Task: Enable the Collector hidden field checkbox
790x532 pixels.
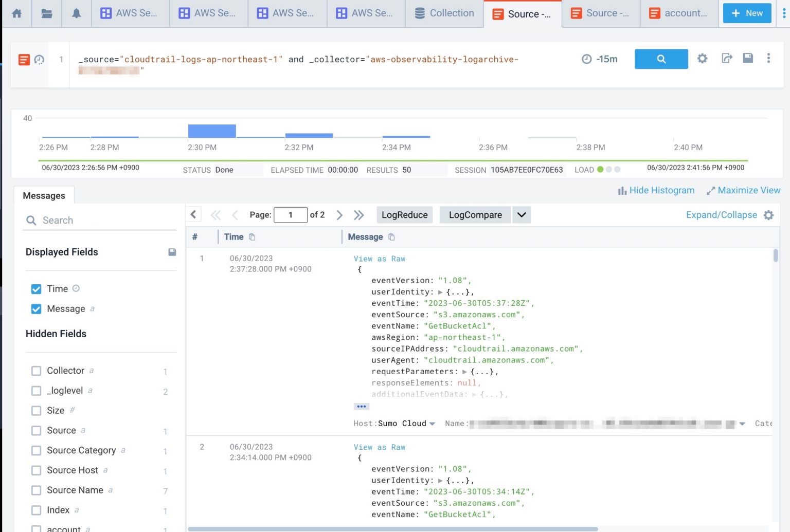Action: (x=36, y=370)
